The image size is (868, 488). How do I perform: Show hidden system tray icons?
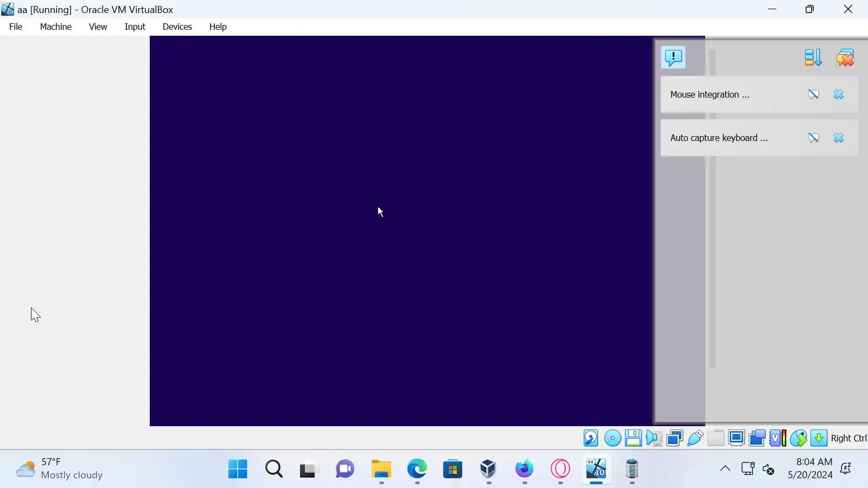tap(725, 468)
